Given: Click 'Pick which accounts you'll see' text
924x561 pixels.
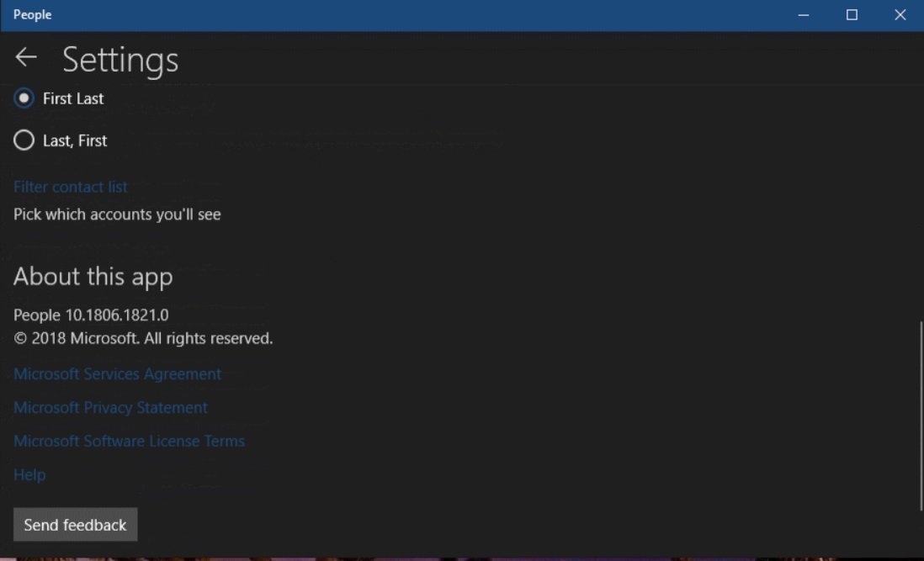Looking at the screenshot, I should point(117,214).
